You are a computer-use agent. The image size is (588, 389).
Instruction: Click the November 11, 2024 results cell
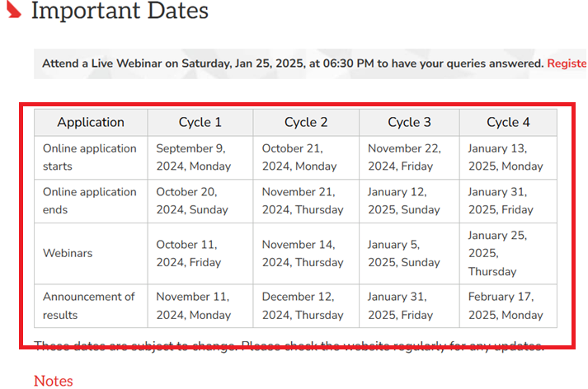point(195,306)
